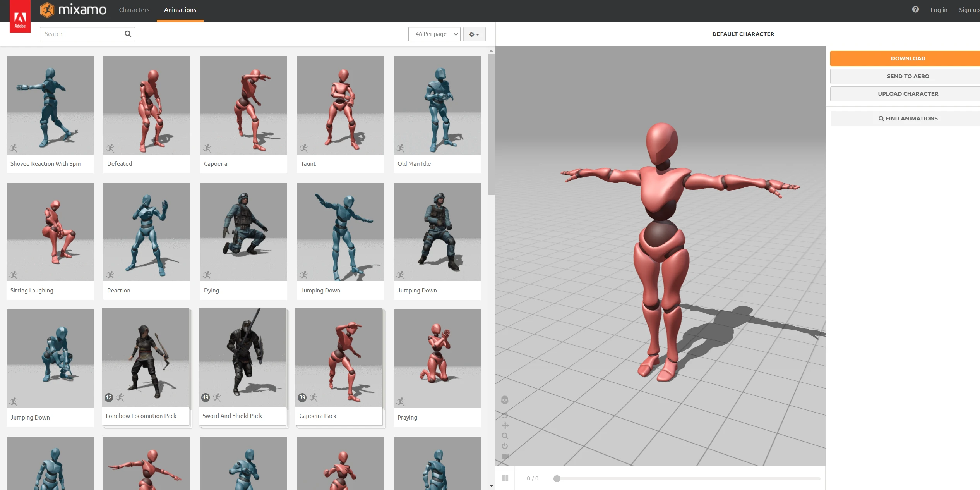This screenshot has height=490, width=980.
Task: Open the gear settings dropdown
Action: pyautogui.click(x=474, y=34)
